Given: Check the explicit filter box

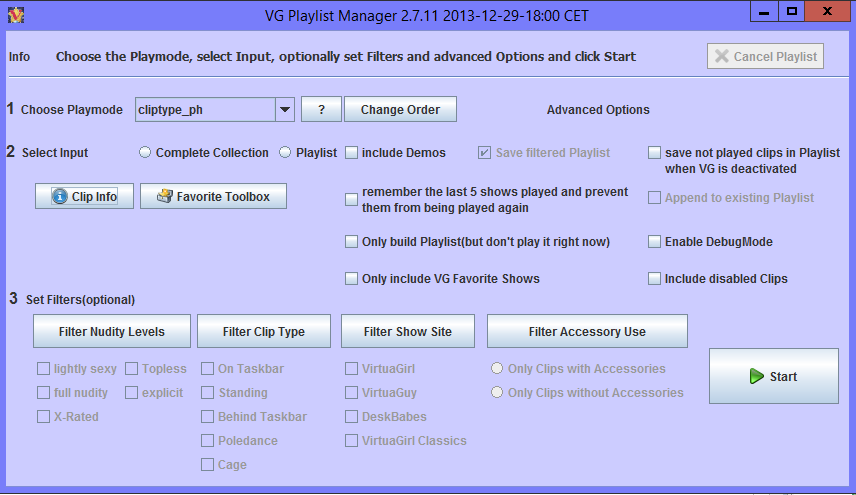Looking at the screenshot, I should tap(132, 393).
